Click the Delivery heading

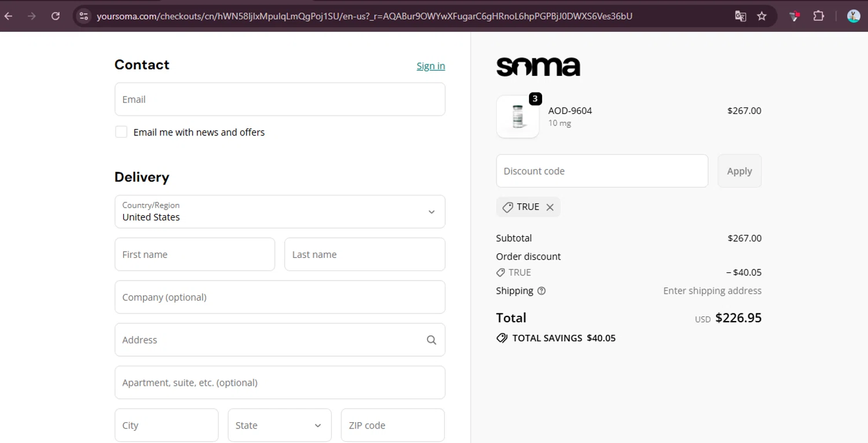tap(142, 177)
